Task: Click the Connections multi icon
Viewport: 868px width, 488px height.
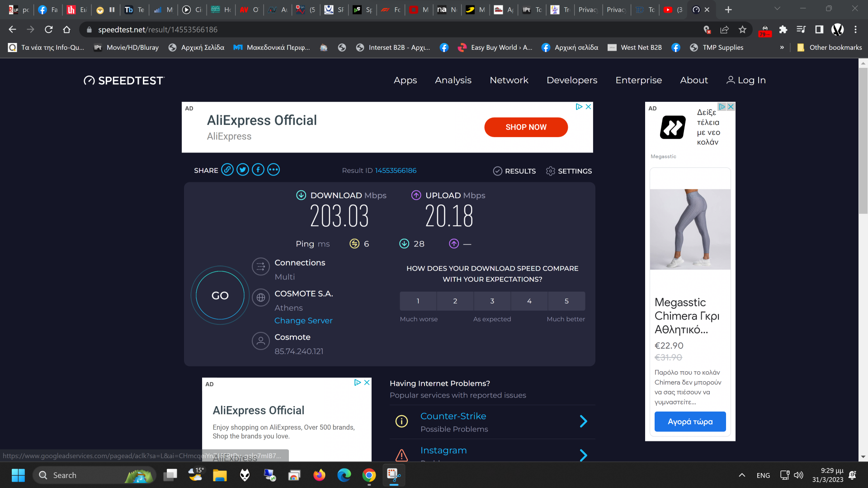Action: [x=261, y=267]
